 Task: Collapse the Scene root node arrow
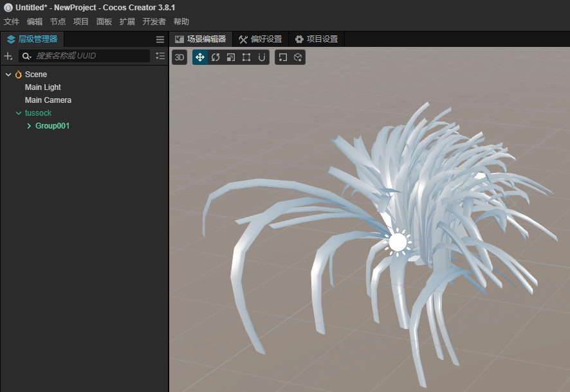(8, 75)
